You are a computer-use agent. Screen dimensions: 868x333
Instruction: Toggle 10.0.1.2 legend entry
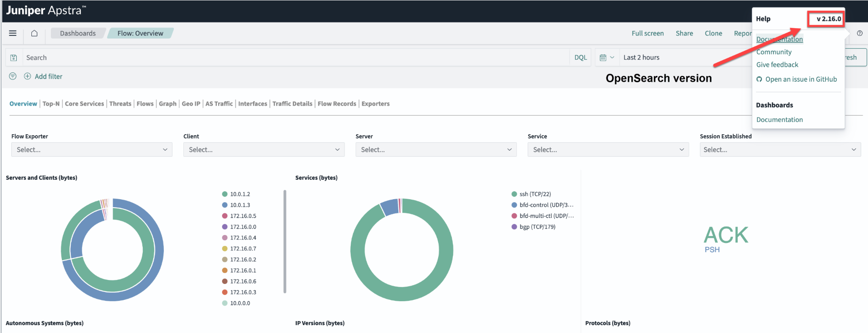coord(239,194)
